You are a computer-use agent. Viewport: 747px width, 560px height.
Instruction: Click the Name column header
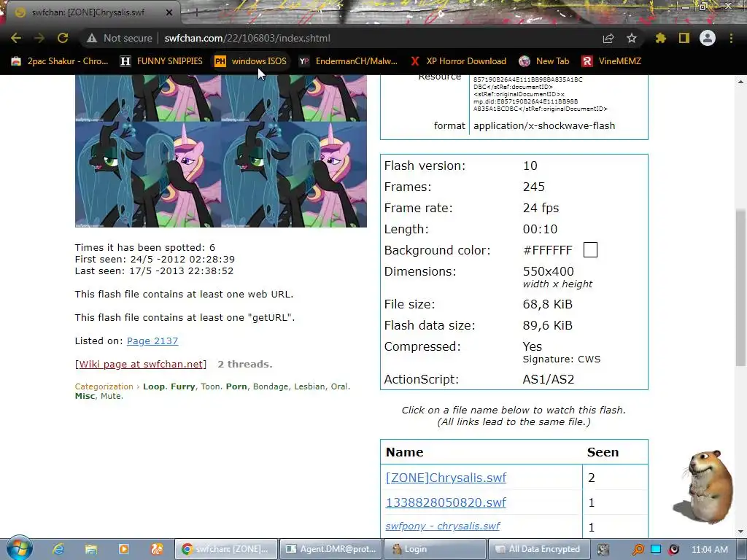tap(404, 452)
